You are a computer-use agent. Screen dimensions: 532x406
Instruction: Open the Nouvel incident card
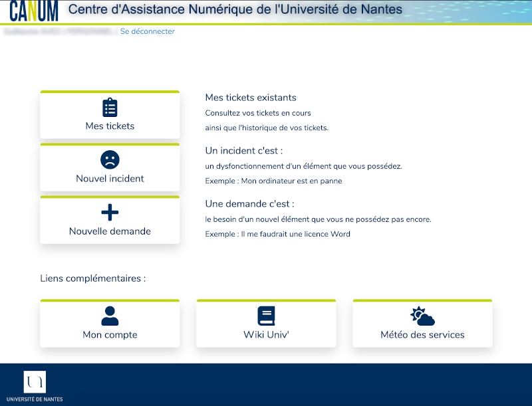click(110, 167)
